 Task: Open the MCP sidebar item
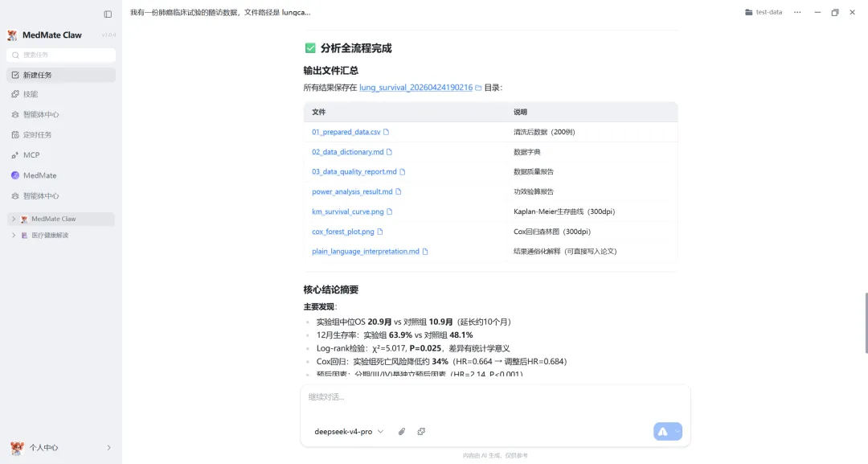point(61,155)
